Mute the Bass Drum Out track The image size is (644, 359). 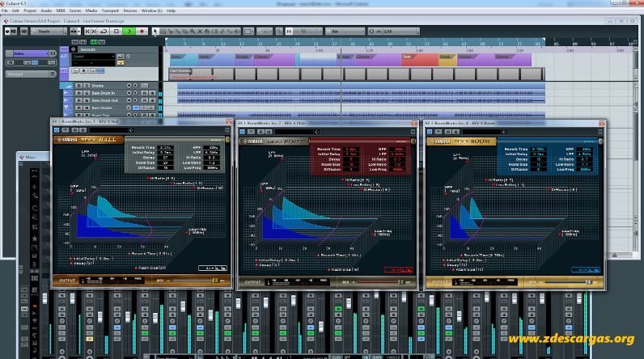pos(78,100)
